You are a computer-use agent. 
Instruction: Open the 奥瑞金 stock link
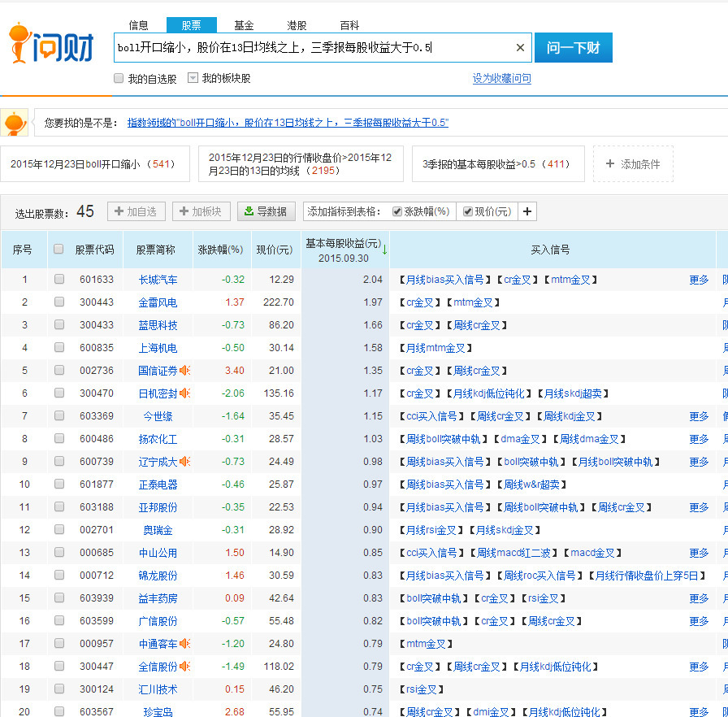coord(158,530)
